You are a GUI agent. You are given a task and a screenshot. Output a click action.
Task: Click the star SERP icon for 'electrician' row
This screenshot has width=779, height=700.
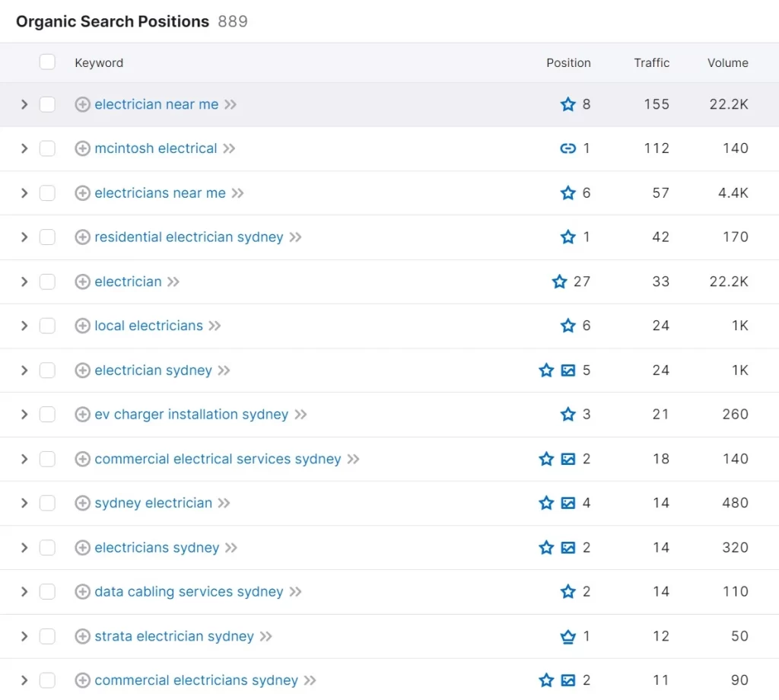560,282
